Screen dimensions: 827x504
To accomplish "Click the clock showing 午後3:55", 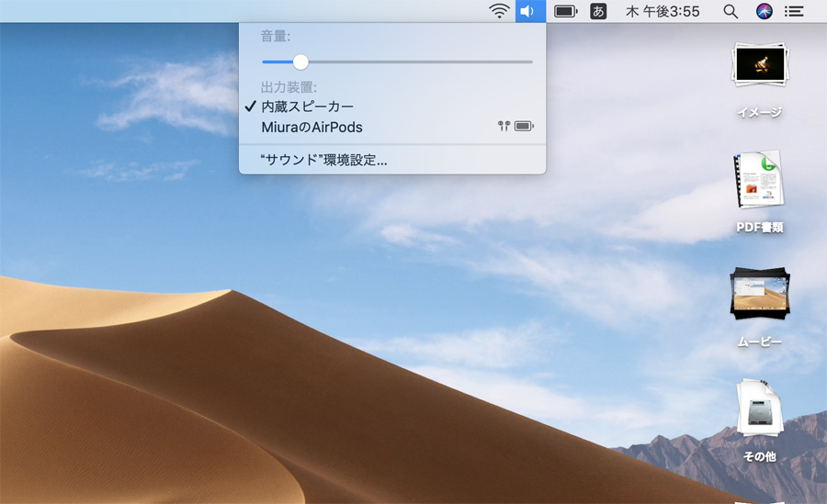I will [x=662, y=11].
